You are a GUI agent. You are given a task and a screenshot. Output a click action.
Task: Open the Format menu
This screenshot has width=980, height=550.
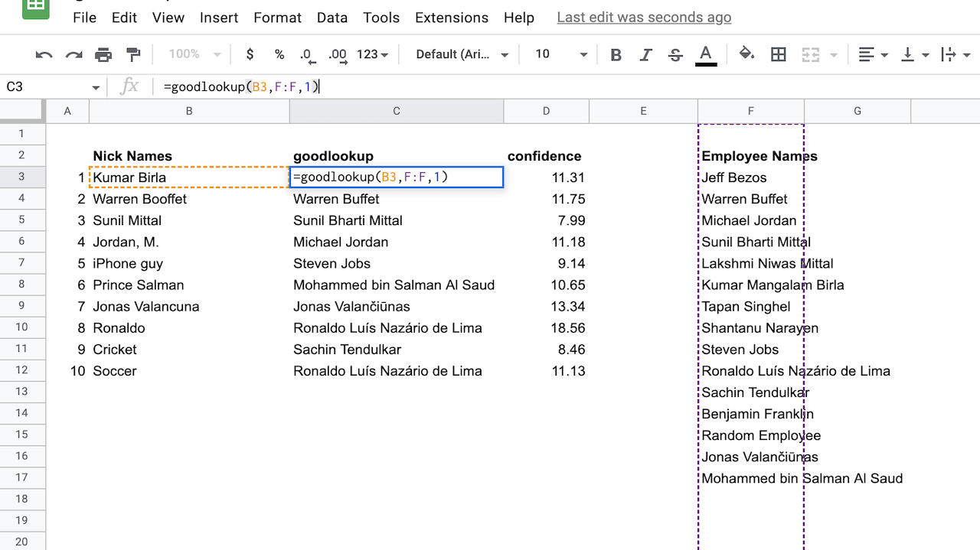click(278, 17)
